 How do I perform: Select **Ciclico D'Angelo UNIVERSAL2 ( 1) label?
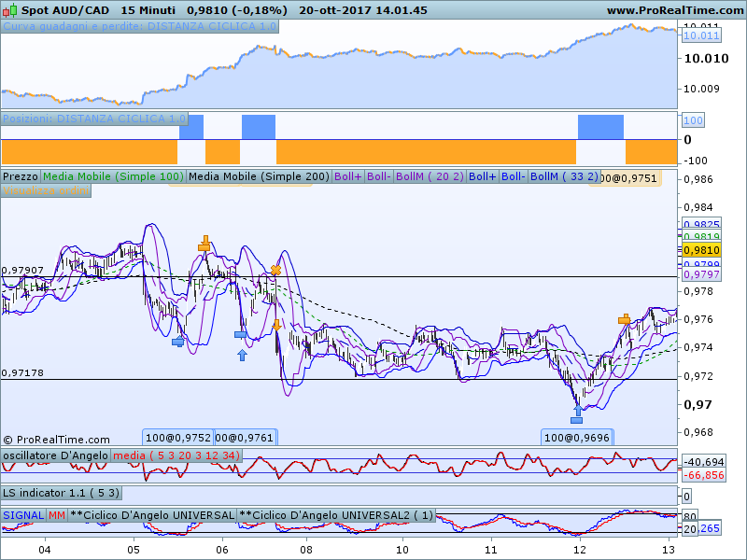[336, 515]
